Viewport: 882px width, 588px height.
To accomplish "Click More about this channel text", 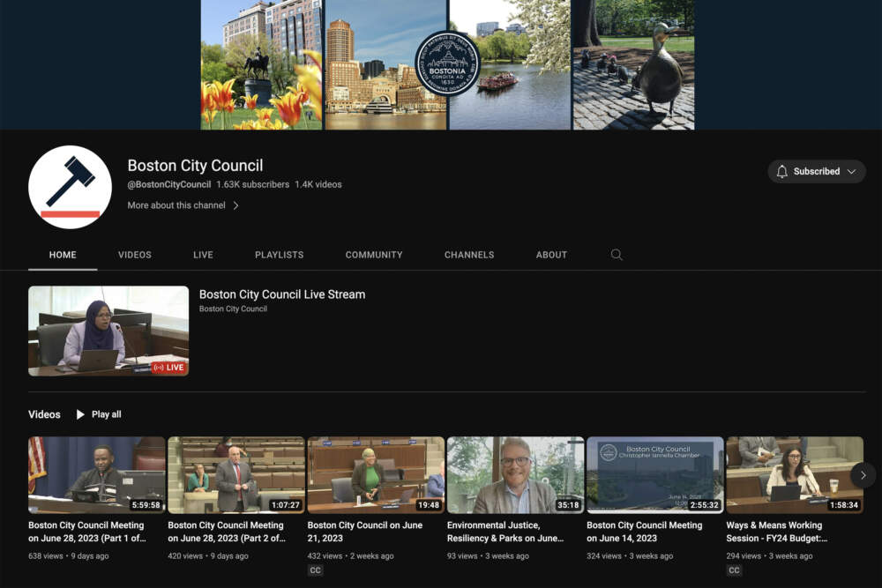I will pyautogui.click(x=176, y=205).
